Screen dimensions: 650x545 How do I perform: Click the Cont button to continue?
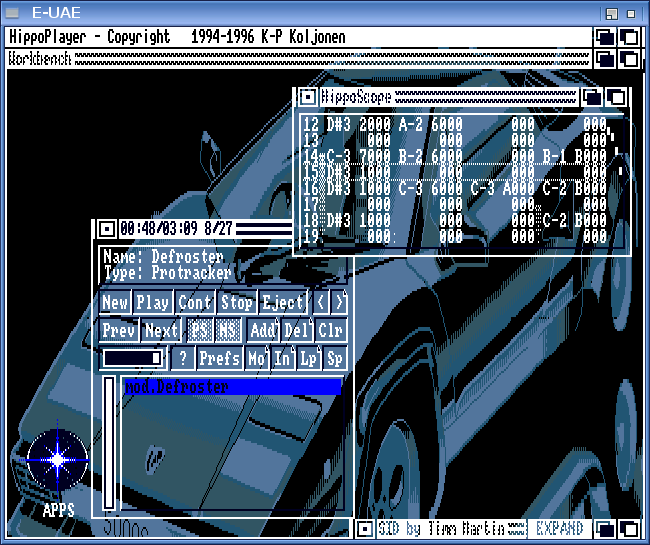(194, 302)
